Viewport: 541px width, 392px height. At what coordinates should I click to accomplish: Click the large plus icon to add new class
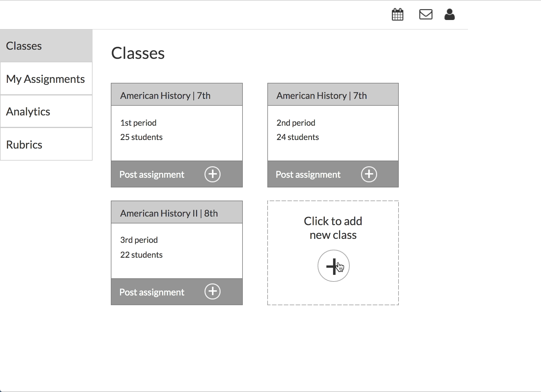point(333,266)
